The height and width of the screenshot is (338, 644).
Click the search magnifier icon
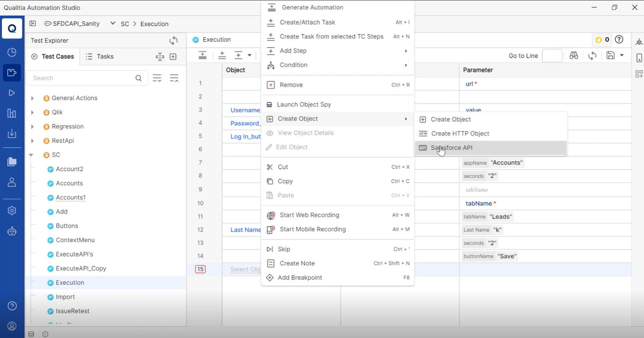138,78
